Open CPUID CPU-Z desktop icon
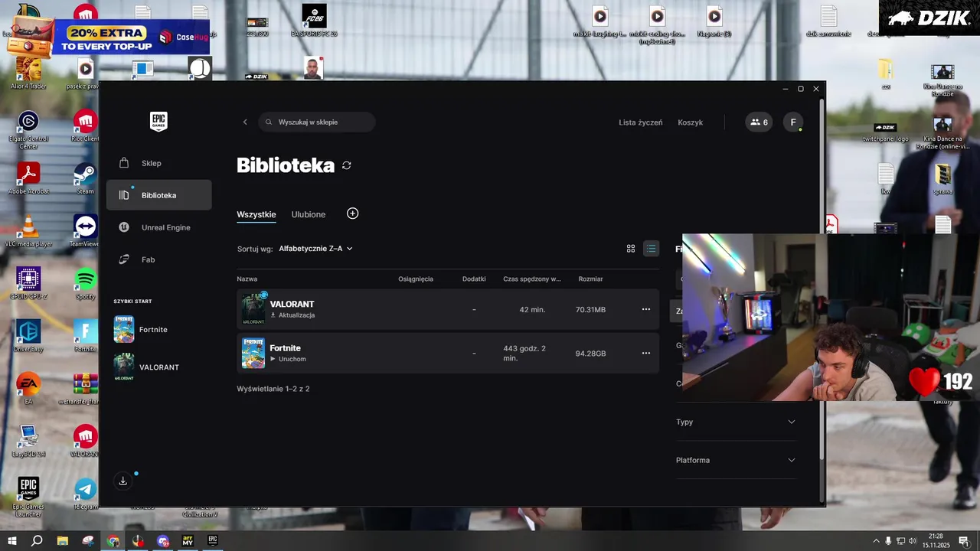The height and width of the screenshot is (551, 980). click(28, 284)
